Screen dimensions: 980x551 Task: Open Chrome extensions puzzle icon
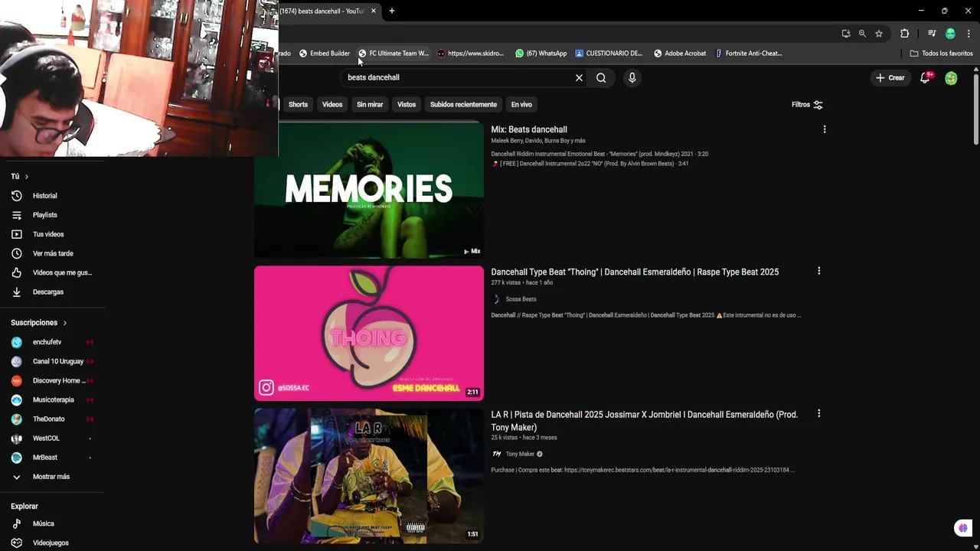[904, 34]
